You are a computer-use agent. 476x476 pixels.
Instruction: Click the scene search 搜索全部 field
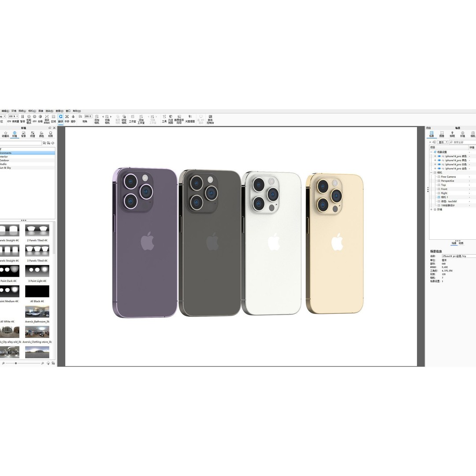tap(463, 142)
